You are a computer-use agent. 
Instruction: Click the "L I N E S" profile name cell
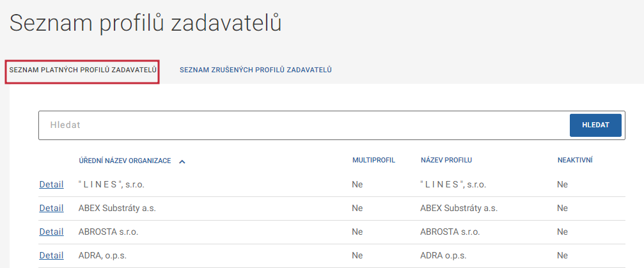pos(453,184)
